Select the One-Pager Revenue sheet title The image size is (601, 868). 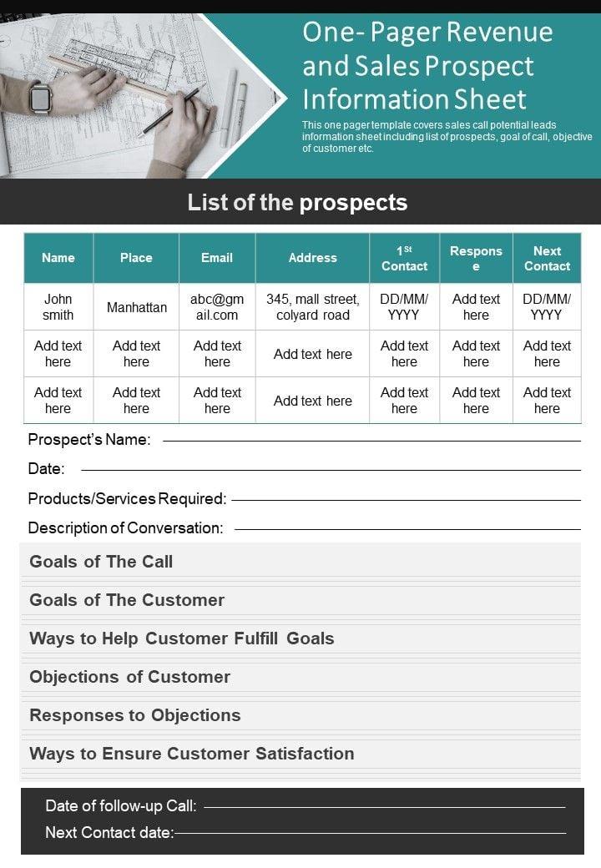click(427, 65)
